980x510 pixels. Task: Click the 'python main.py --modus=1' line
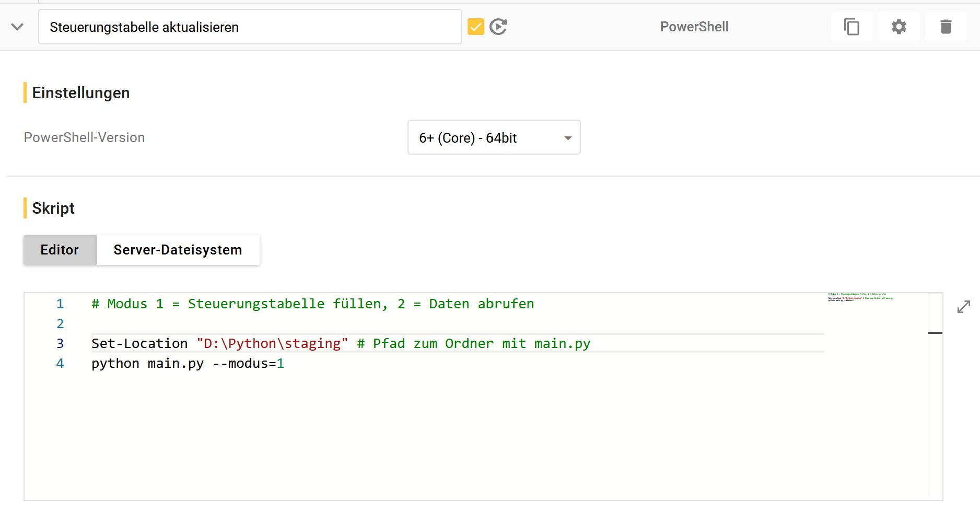(x=188, y=363)
